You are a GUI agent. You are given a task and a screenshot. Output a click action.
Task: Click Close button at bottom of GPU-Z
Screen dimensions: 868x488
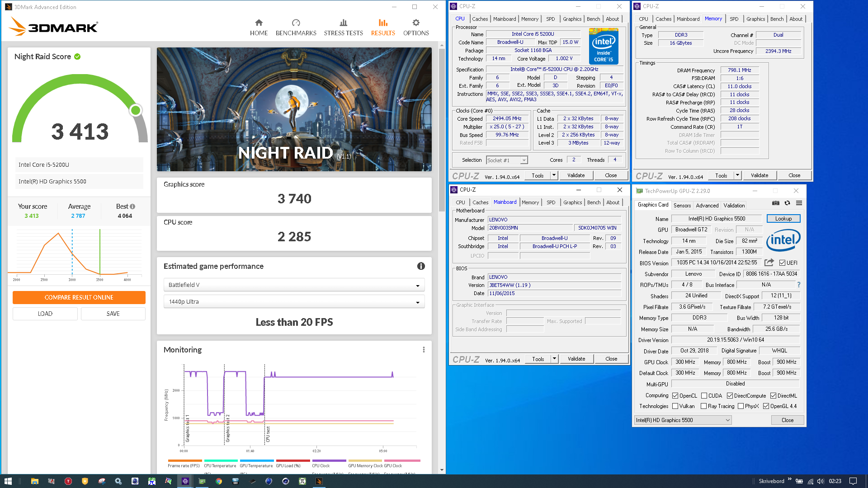click(787, 420)
